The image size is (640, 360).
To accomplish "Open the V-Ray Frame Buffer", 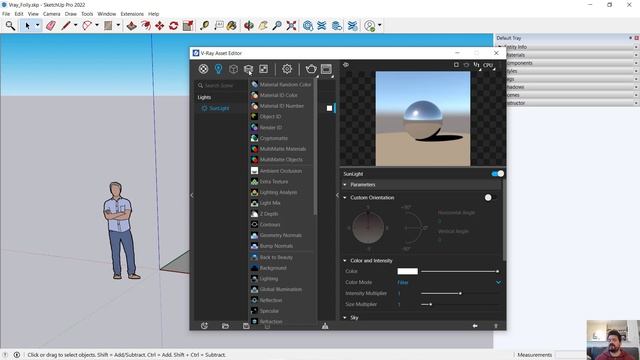I will (x=326, y=69).
